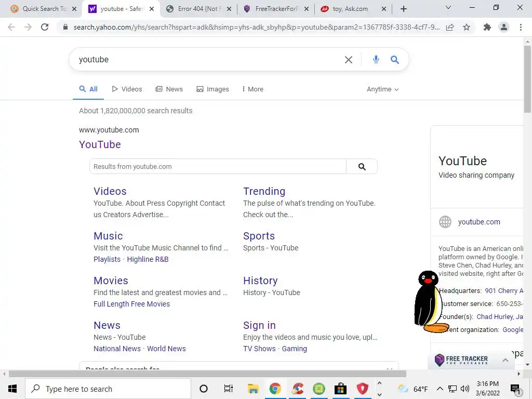532x399 pixels.
Task: Click the taskbar search box
Action: 108,389
